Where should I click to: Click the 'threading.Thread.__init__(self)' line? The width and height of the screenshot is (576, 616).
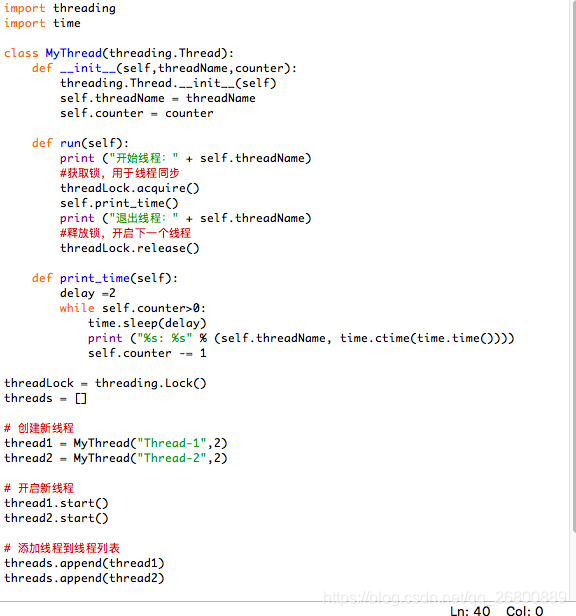pyautogui.click(x=168, y=83)
